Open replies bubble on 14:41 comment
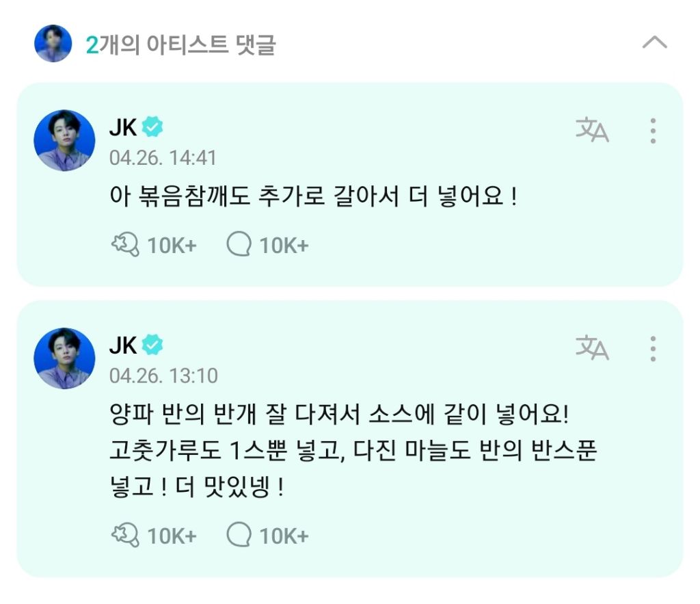The height and width of the screenshot is (604, 700). tap(239, 245)
